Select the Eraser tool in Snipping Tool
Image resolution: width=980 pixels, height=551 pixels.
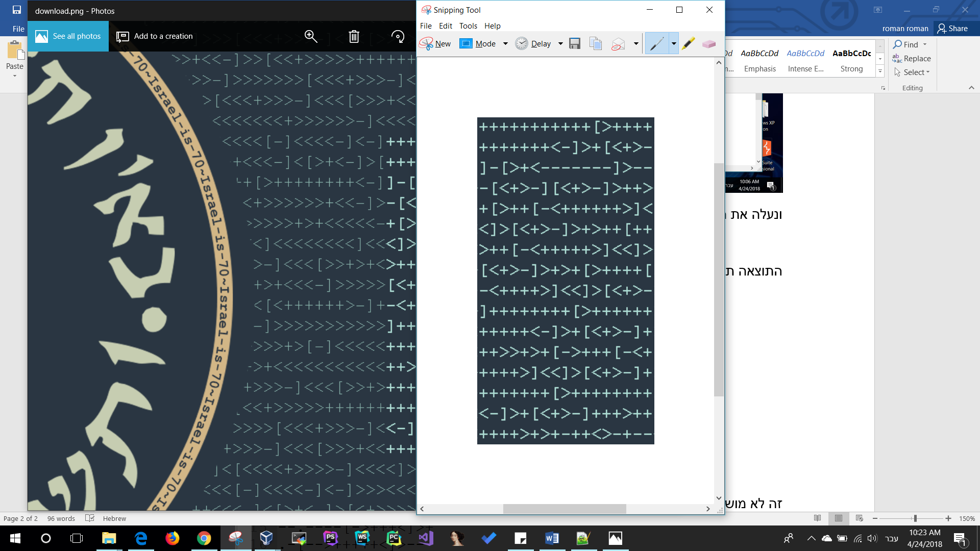[x=709, y=44]
